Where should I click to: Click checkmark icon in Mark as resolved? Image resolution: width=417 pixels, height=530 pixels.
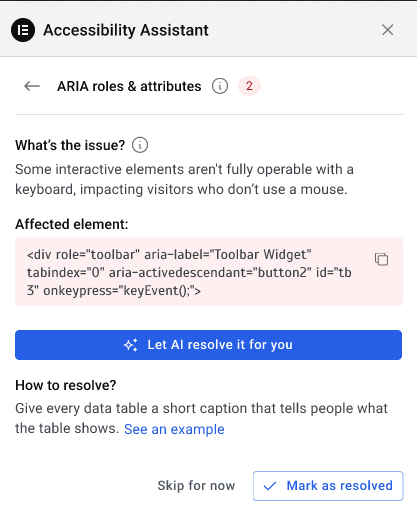click(270, 486)
